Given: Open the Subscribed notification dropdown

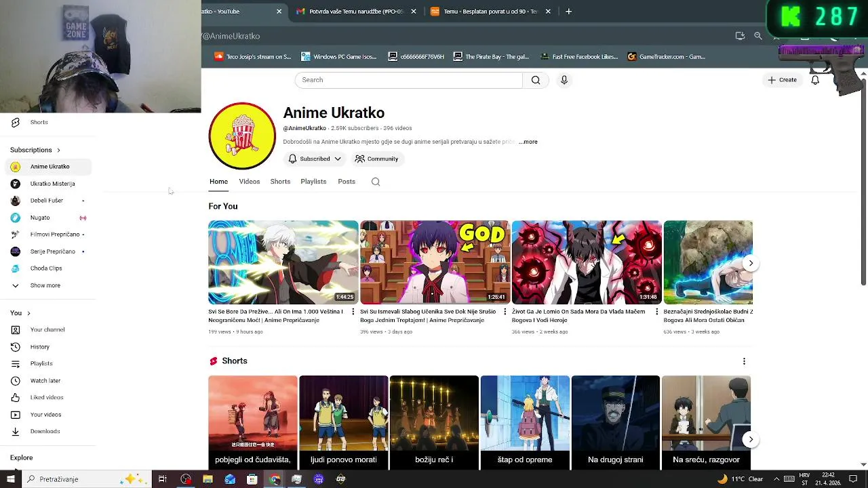Looking at the screenshot, I should 315,159.
